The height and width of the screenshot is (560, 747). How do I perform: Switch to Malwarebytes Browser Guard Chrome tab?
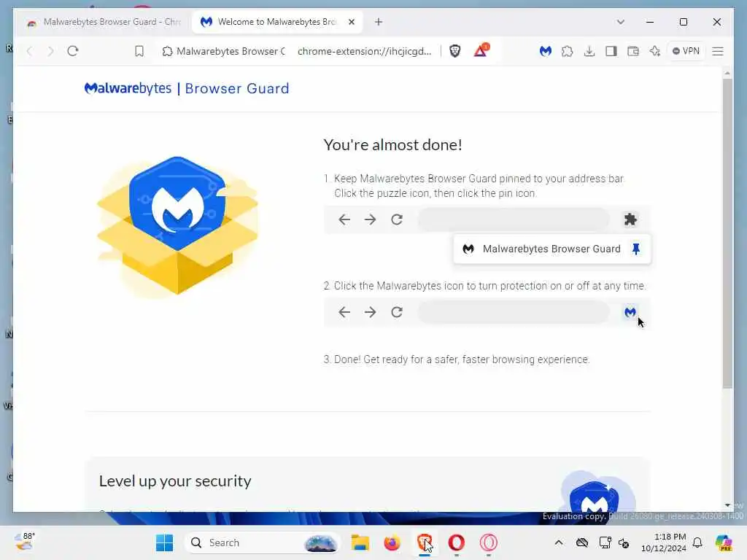104,22
